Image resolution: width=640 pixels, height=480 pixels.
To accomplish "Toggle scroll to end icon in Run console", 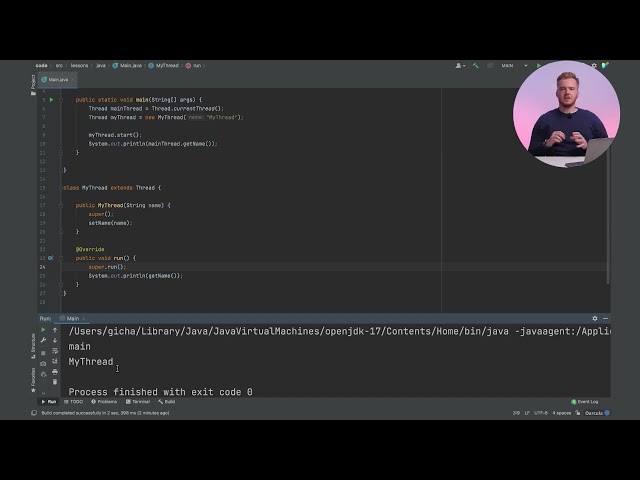I will [x=55, y=361].
